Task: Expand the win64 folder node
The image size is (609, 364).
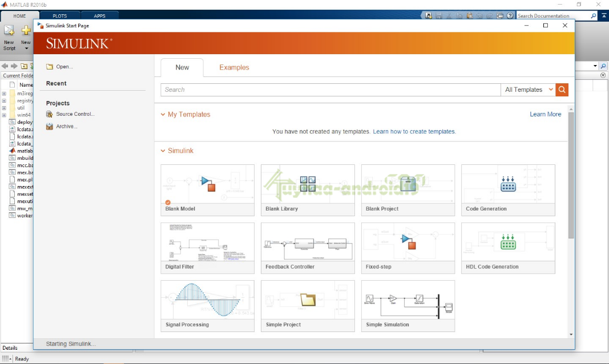Action: click(x=4, y=115)
